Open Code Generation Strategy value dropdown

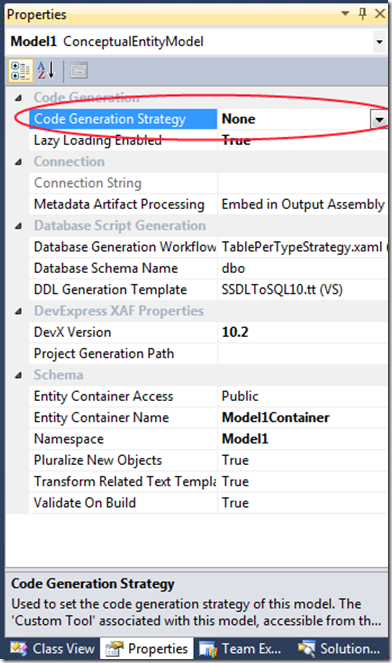tap(379, 120)
